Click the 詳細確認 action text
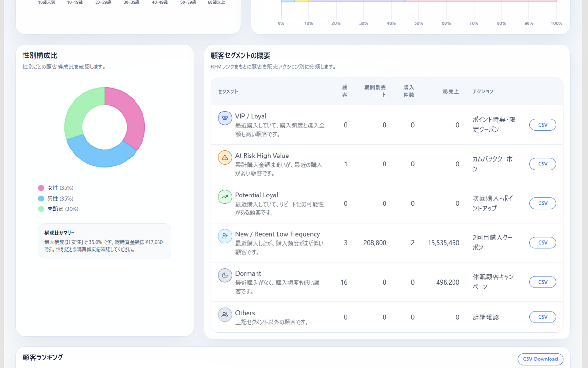 (486, 317)
